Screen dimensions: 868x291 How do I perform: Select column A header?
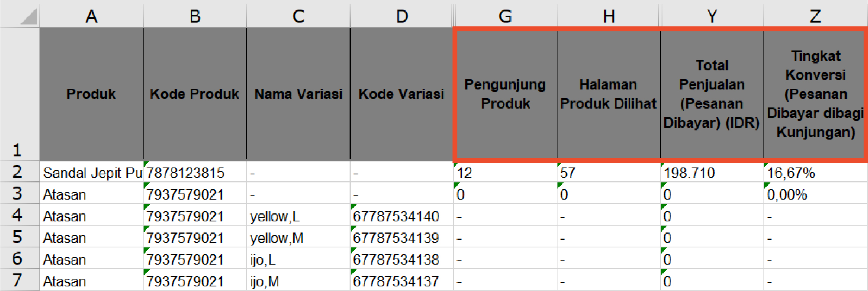click(91, 16)
